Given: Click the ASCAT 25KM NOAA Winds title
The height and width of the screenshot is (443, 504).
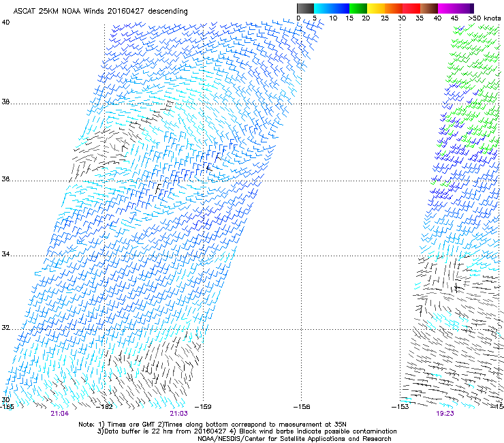Looking at the screenshot, I should click(100, 11).
